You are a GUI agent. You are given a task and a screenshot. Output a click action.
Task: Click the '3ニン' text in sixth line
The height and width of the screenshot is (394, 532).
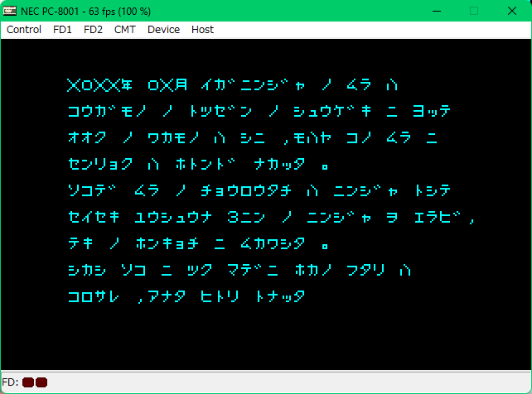click(246, 217)
